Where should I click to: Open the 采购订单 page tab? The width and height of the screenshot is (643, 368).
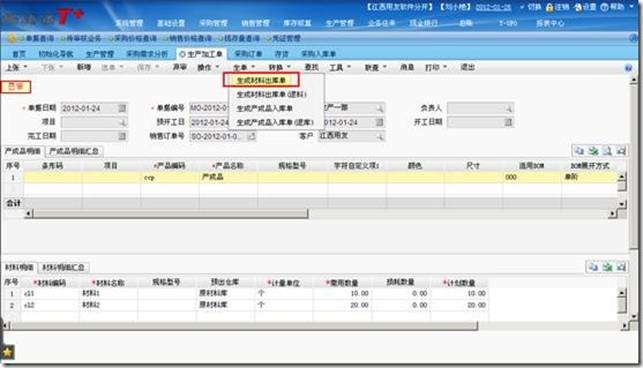coord(248,54)
